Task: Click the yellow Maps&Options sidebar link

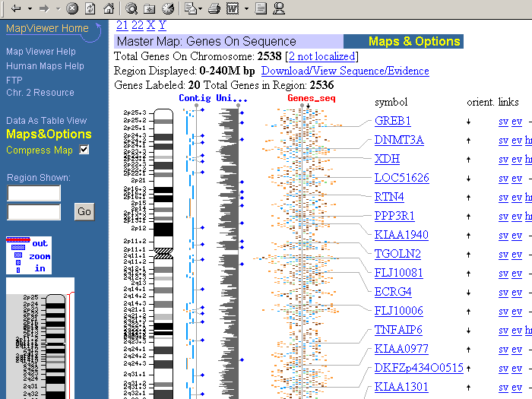Action: coord(49,134)
